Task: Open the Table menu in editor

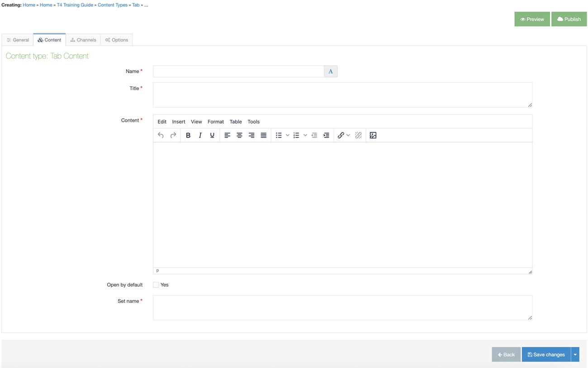Action: tap(236, 122)
